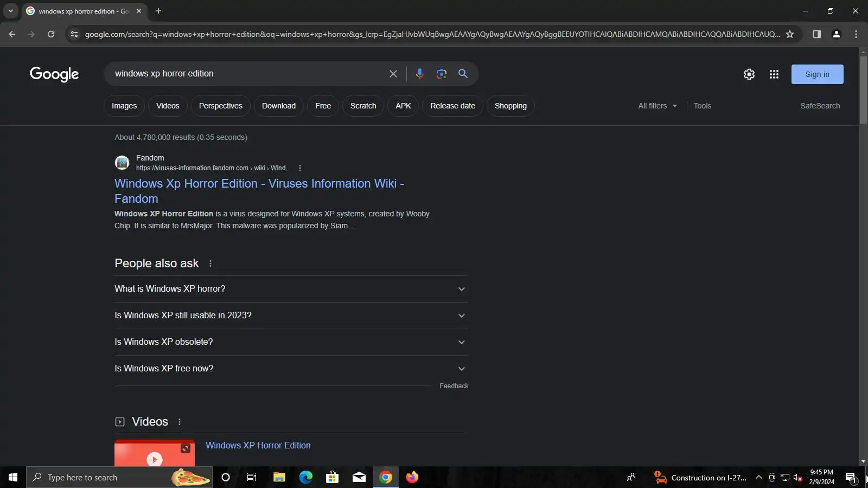
Task: Open Chrome side panel
Action: tap(816, 34)
